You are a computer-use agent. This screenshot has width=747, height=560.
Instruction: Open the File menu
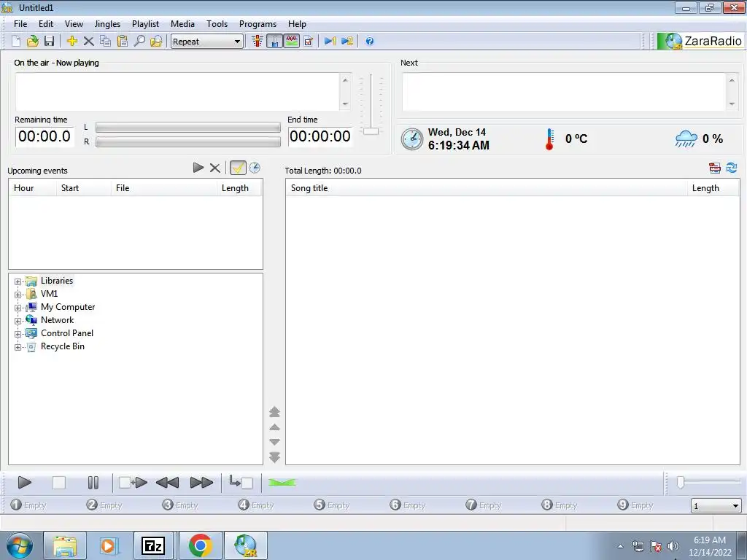(20, 24)
